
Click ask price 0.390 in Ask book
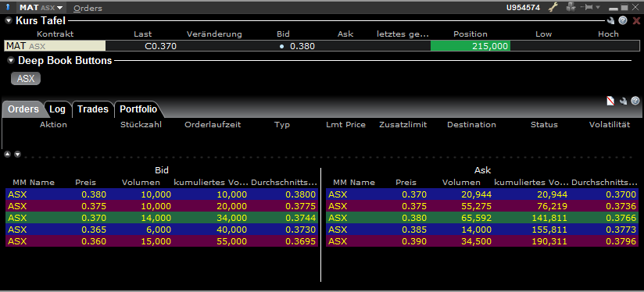click(x=414, y=241)
